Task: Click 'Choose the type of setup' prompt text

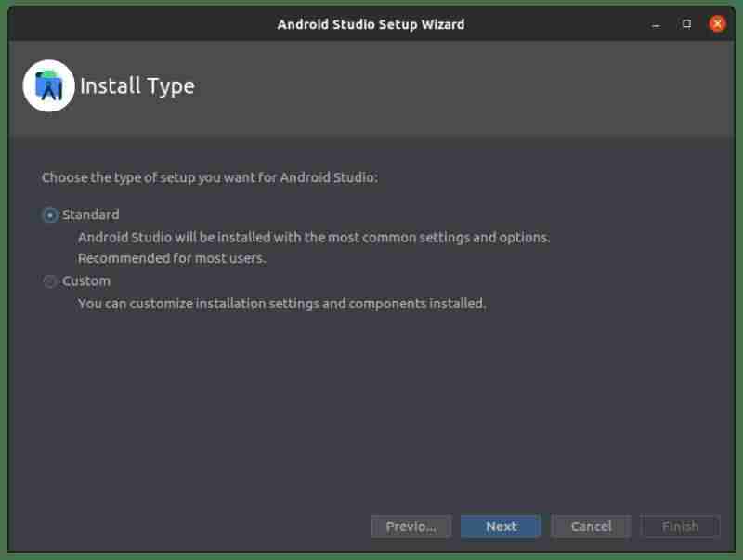Action: point(210,177)
